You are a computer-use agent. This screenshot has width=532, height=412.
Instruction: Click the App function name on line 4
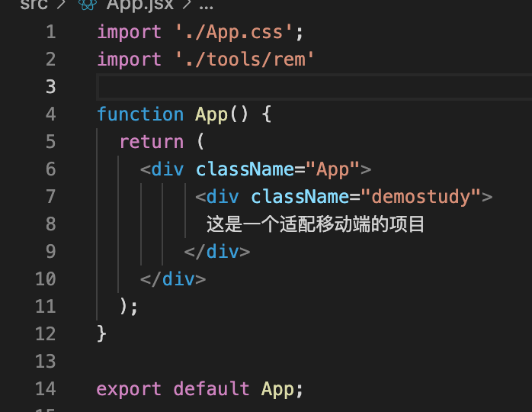(x=211, y=114)
